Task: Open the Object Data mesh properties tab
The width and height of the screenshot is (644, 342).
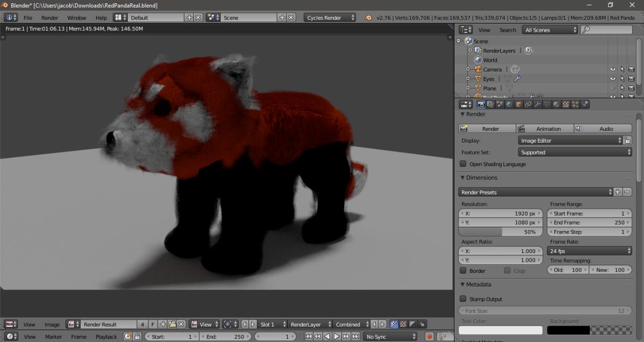Action: pyautogui.click(x=547, y=105)
